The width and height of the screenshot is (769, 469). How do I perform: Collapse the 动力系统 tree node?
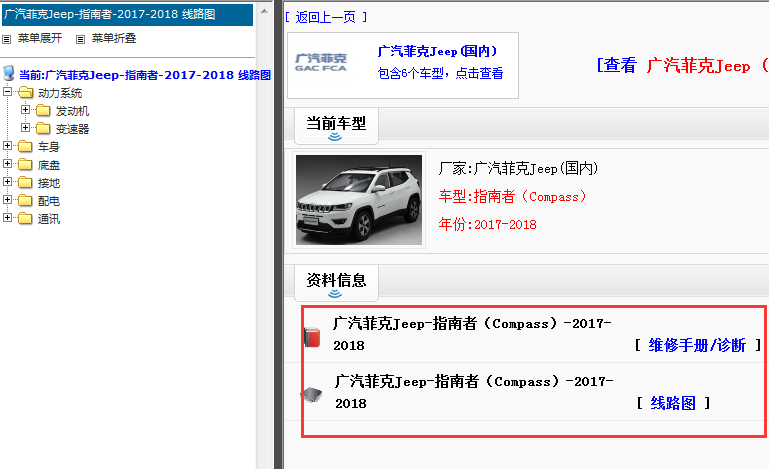tap(7, 91)
